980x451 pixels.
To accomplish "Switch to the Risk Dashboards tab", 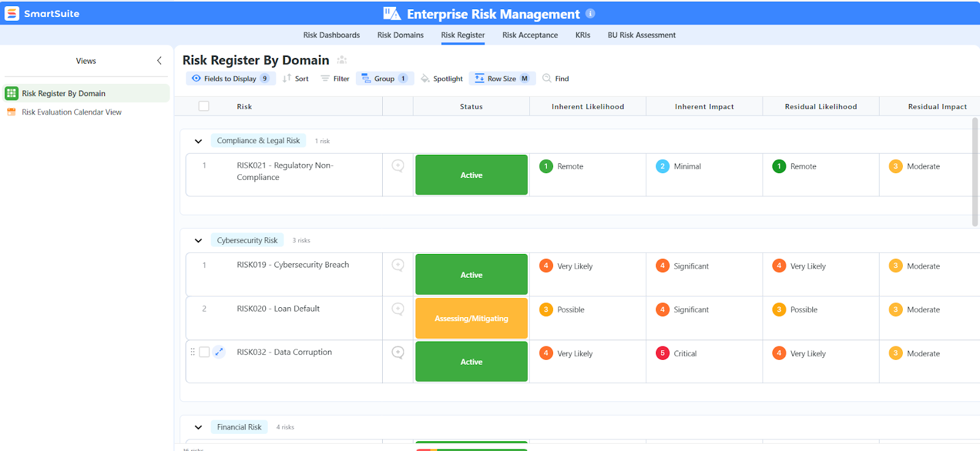I will pyautogui.click(x=331, y=35).
